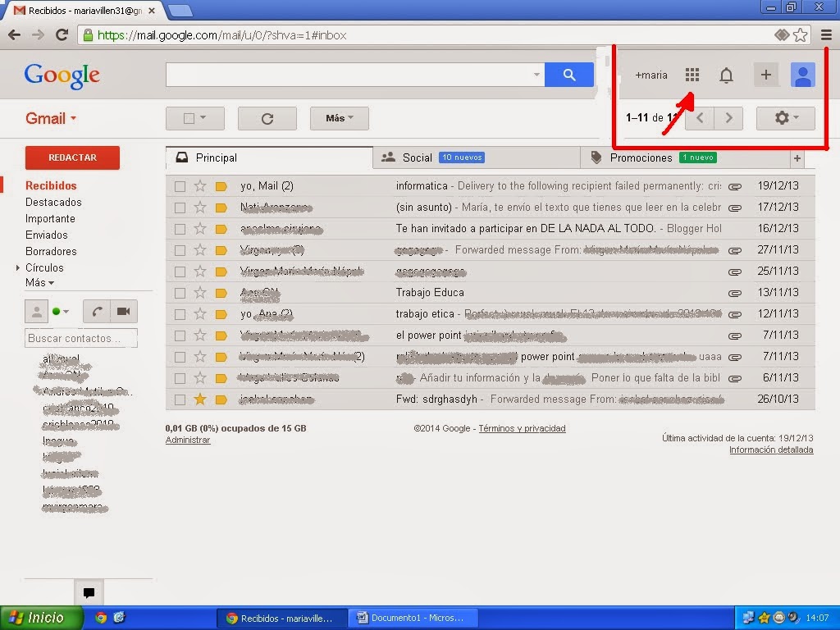
Task: Open Términos y privacidad link
Action: click(522, 428)
